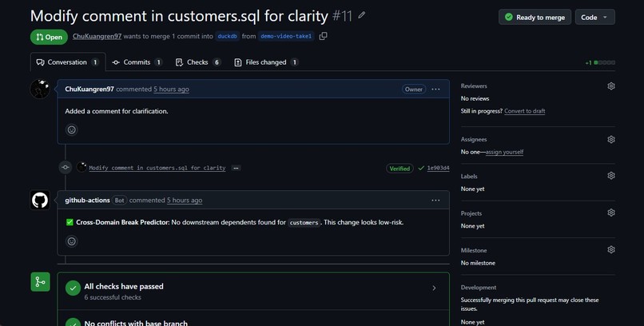
Task: Click the Added a comment for clarification text
Action: tap(116, 111)
